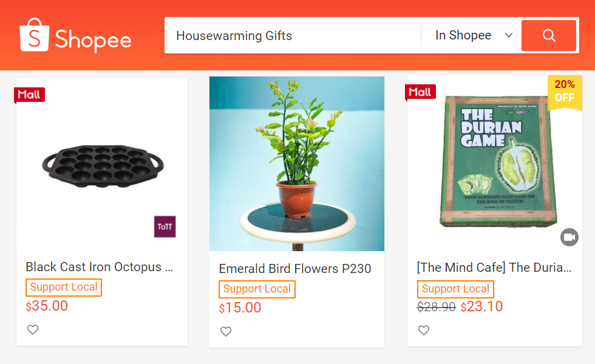Click the Mall badge on Durian Game

[420, 92]
